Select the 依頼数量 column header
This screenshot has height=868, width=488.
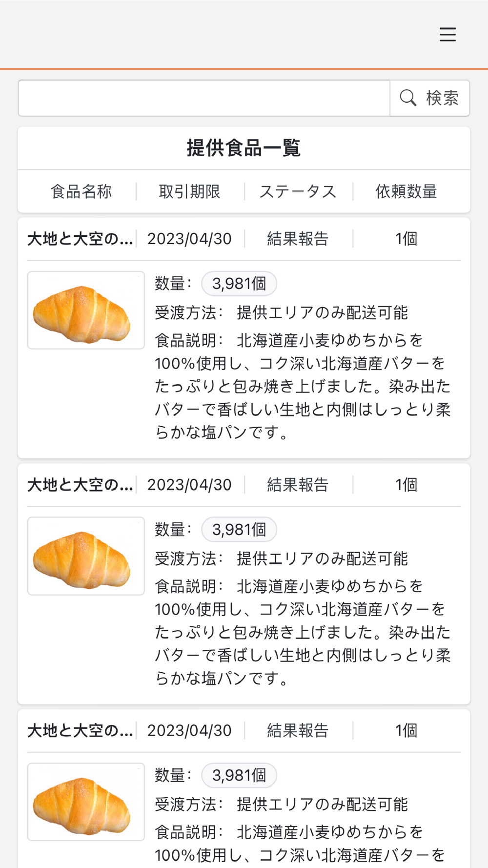tap(406, 191)
